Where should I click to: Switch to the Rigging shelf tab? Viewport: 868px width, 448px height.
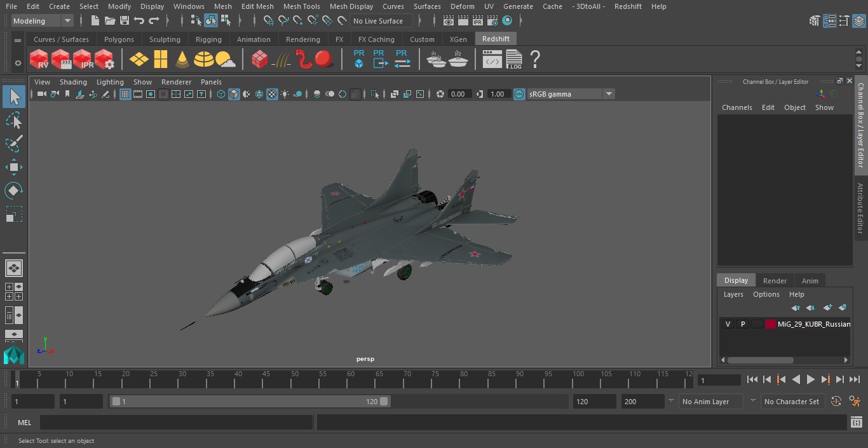pyautogui.click(x=208, y=39)
